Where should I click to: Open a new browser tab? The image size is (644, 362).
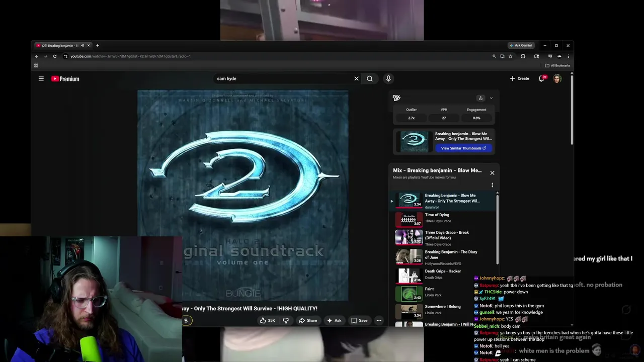point(98,46)
